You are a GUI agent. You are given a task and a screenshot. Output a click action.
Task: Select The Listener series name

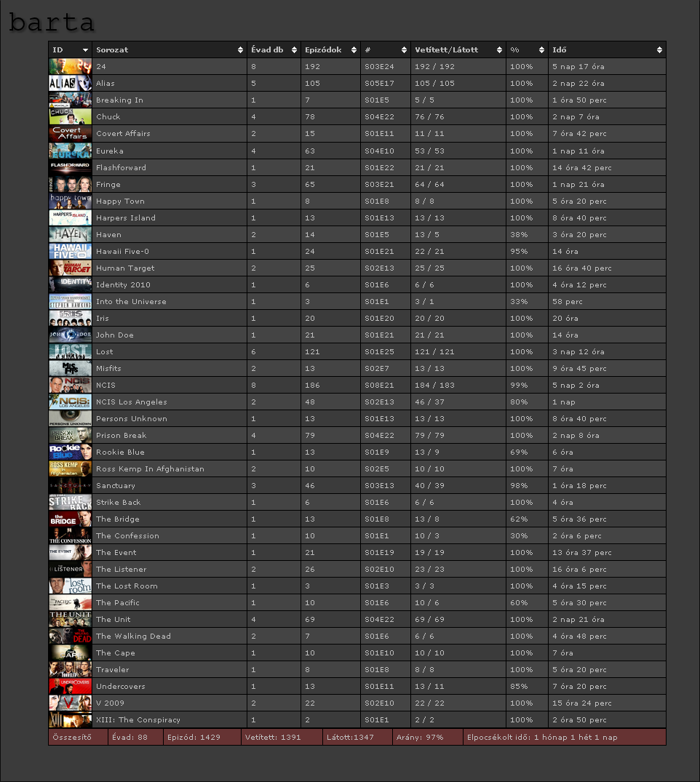122,570
